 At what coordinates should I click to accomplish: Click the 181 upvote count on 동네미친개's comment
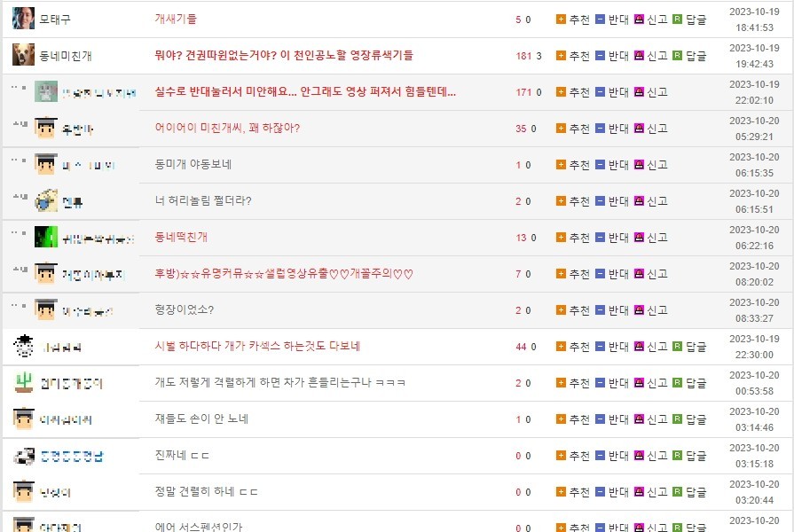click(523, 56)
